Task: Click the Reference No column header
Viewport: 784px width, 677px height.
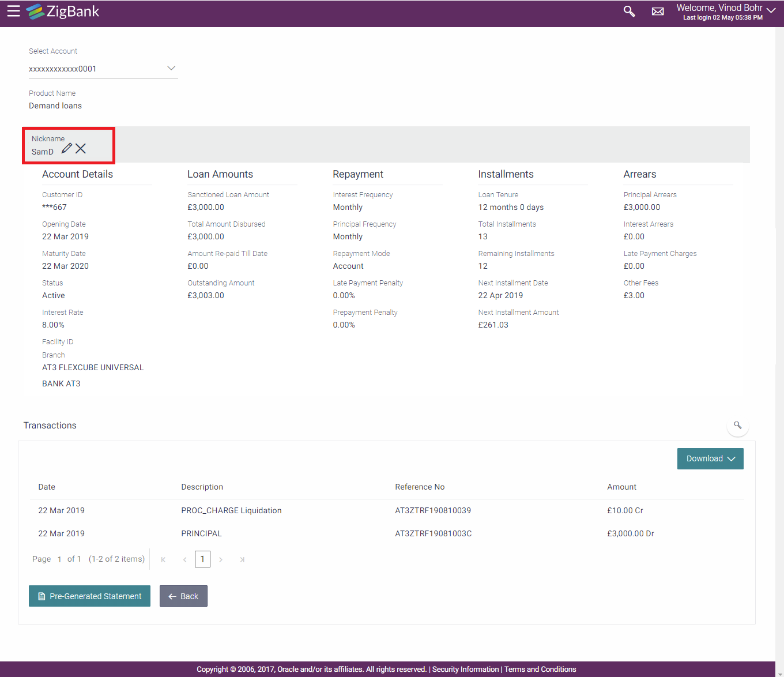Action: point(420,487)
